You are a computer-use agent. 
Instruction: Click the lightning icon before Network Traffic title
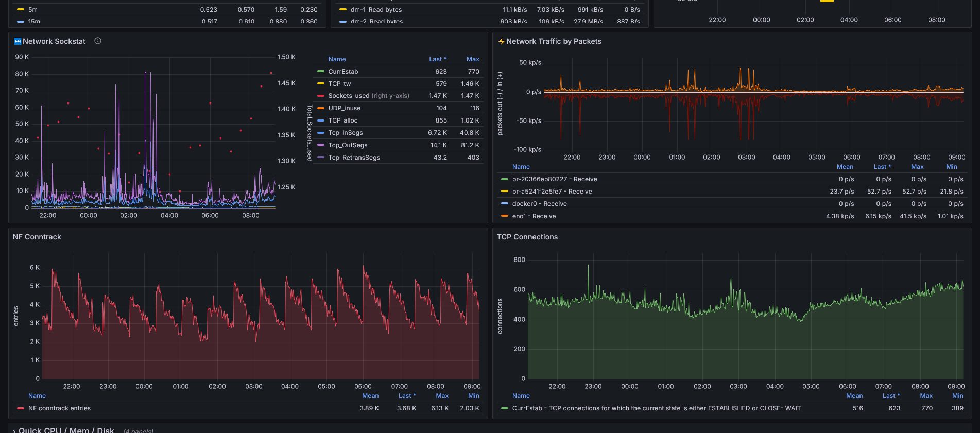[501, 41]
